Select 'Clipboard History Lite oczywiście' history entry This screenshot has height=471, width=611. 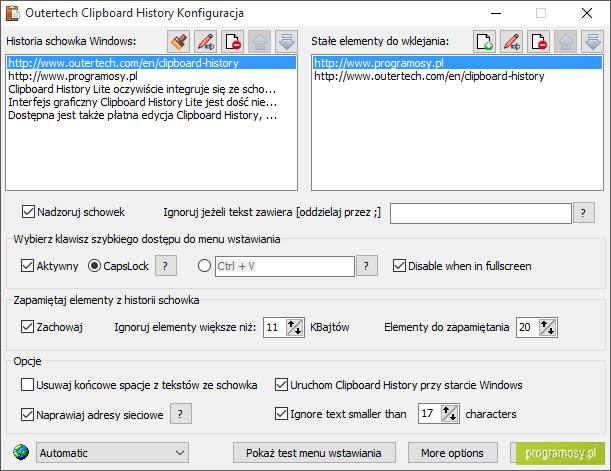click(151, 89)
